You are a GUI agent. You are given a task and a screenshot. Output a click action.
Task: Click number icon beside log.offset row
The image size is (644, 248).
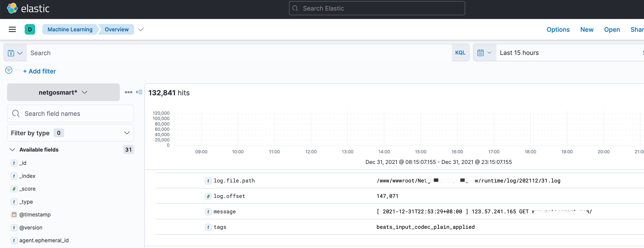pos(208,196)
